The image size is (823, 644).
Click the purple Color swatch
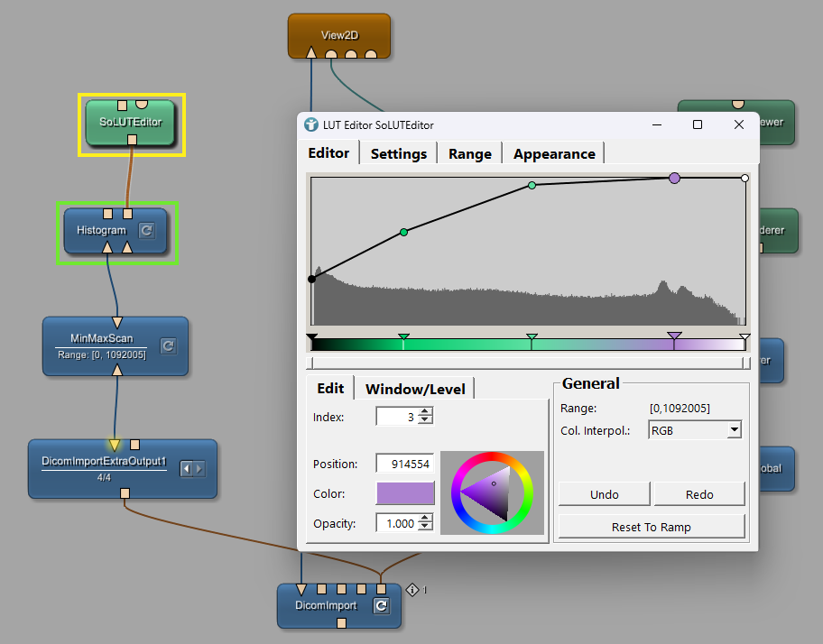click(405, 492)
